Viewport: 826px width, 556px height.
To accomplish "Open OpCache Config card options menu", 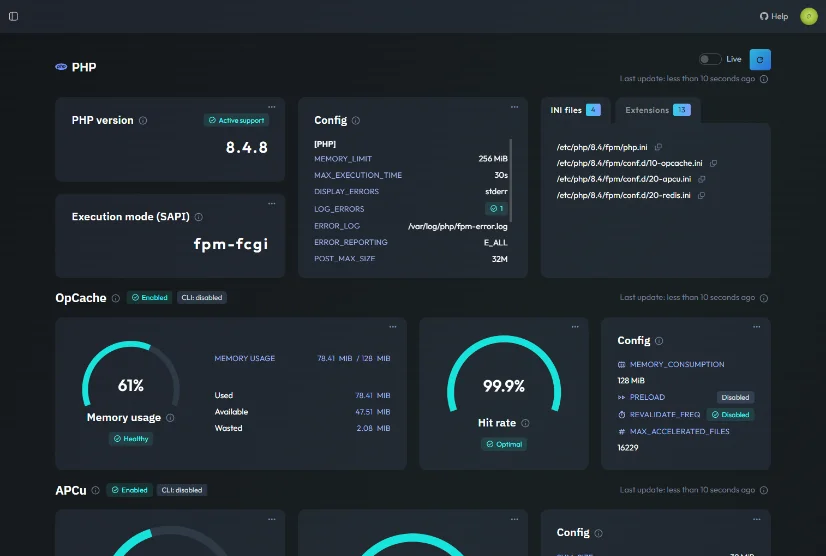I will [x=756, y=327].
